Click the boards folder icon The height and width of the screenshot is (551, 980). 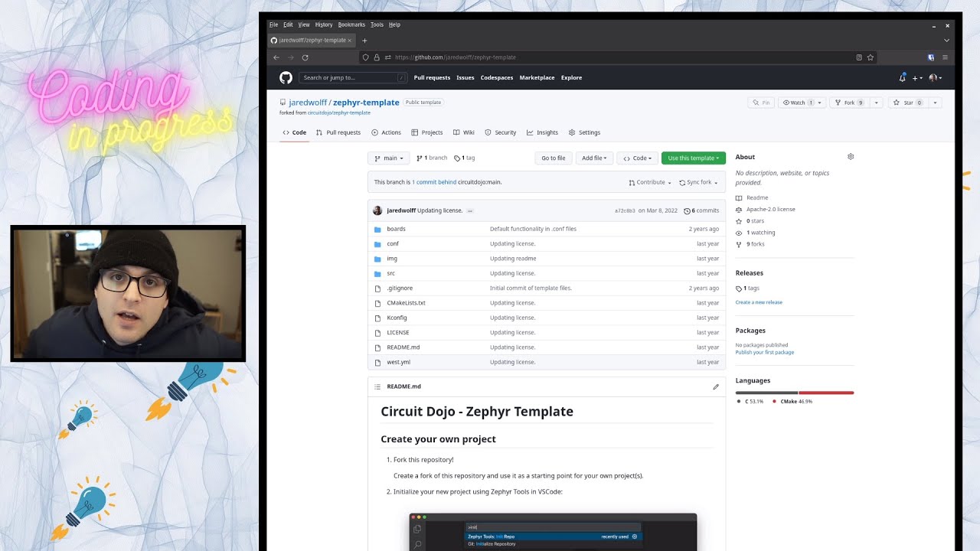pyautogui.click(x=377, y=229)
